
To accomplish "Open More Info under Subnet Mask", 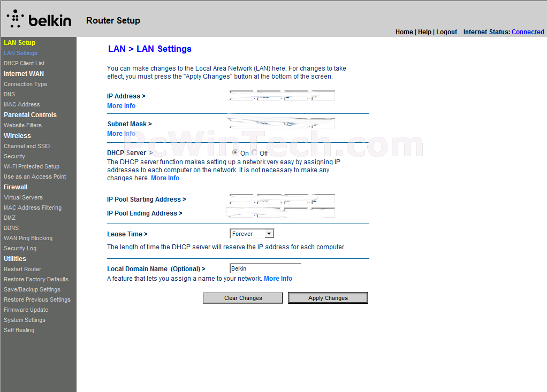I will pos(121,134).
